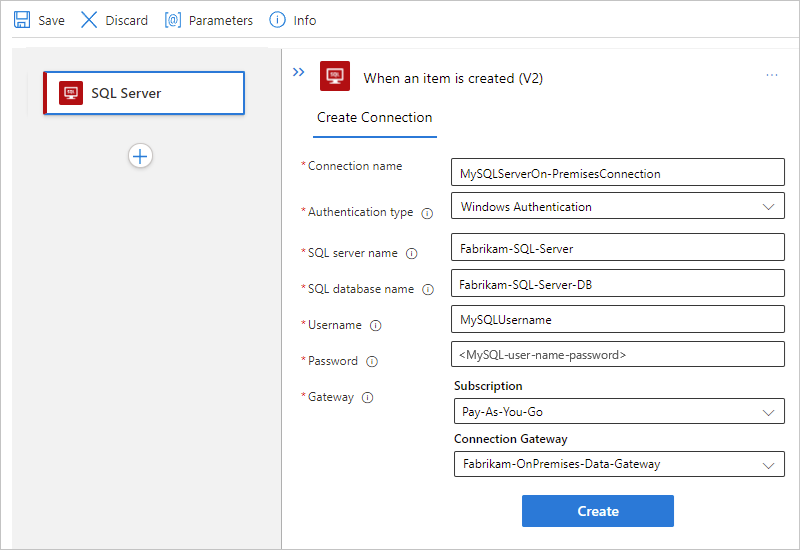Image resolution: width=800 pixels, height=550 pixels.
Task: Click info icon beside SQL server name
Action: [x=411, y=254]
